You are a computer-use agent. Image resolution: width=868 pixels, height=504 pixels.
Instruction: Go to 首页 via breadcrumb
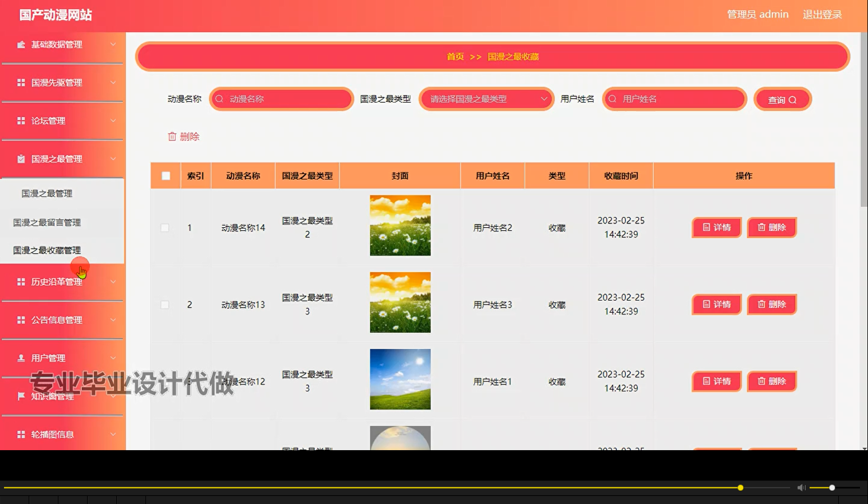(x=455, y=57)
